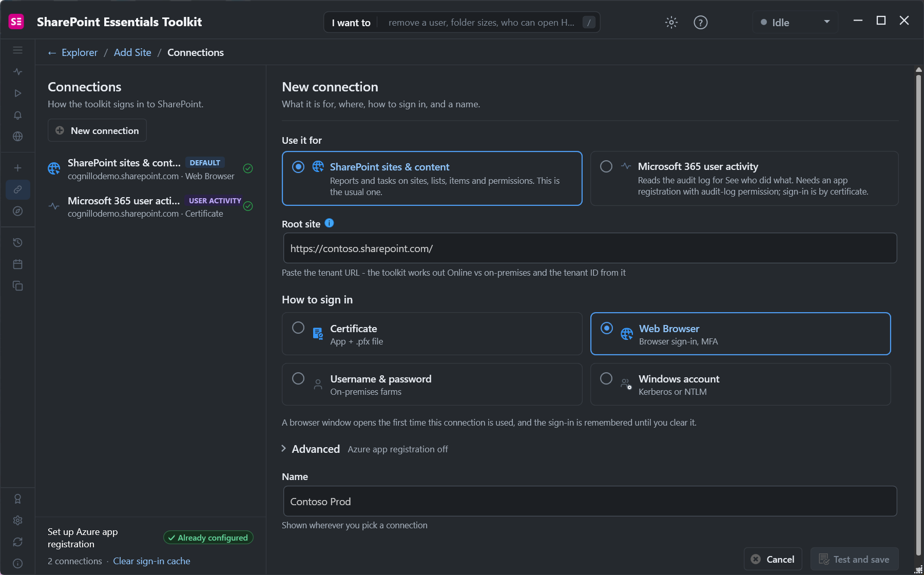
Task: Click the Root site URL field
Action: point(590,248)
